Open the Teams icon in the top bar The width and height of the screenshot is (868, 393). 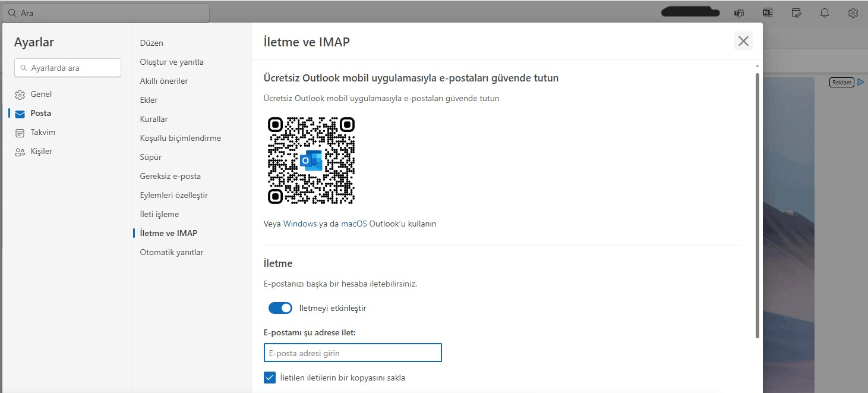[739, 12]
